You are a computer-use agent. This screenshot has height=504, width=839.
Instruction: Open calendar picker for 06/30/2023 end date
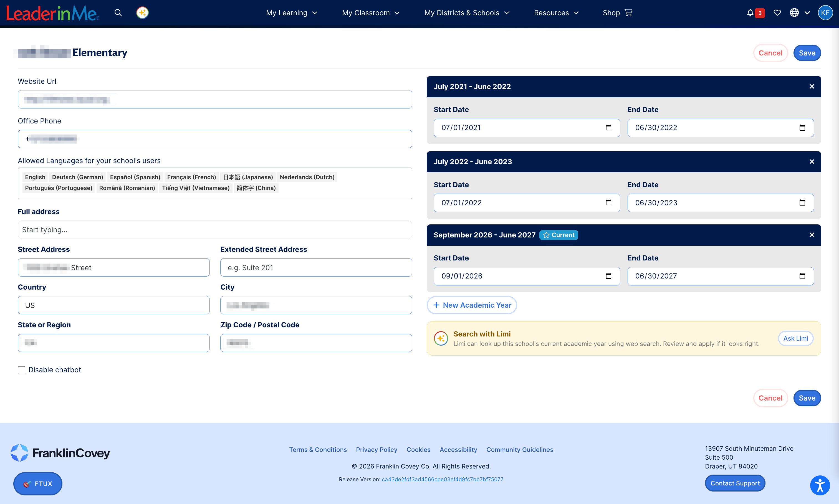(x=802, y=203)
